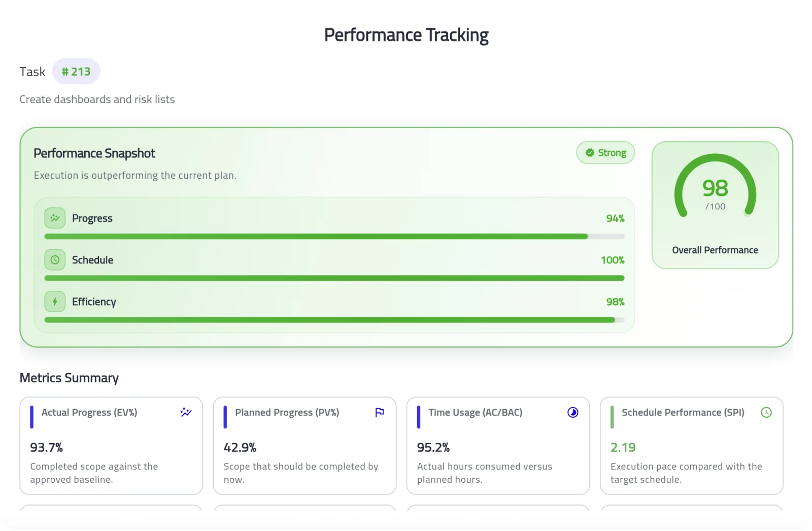Click the Time Usage pie icon

point(573,412)
